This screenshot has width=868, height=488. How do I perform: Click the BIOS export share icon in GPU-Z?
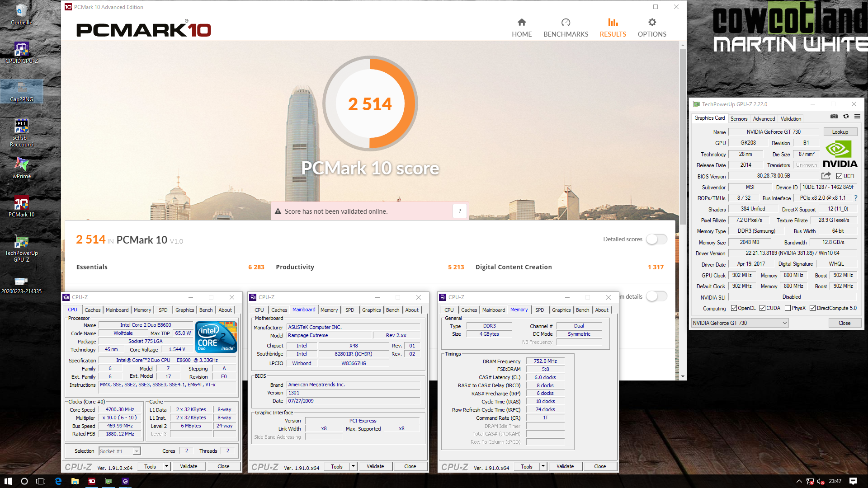point(826,176)
